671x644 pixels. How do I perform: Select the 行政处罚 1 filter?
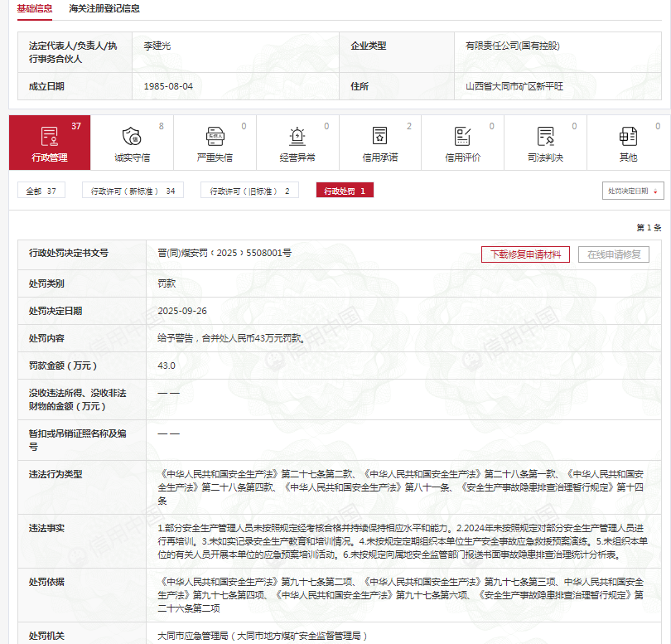tap(345, 191)
